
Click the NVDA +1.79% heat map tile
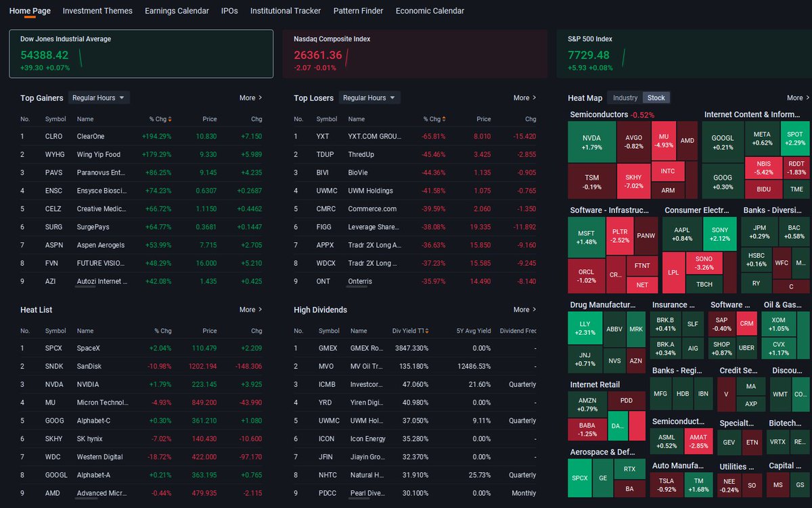point(591,142)
